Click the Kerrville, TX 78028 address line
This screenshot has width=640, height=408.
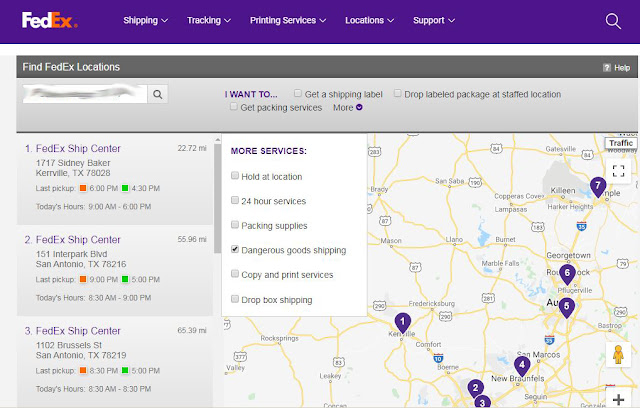[73, 173]
